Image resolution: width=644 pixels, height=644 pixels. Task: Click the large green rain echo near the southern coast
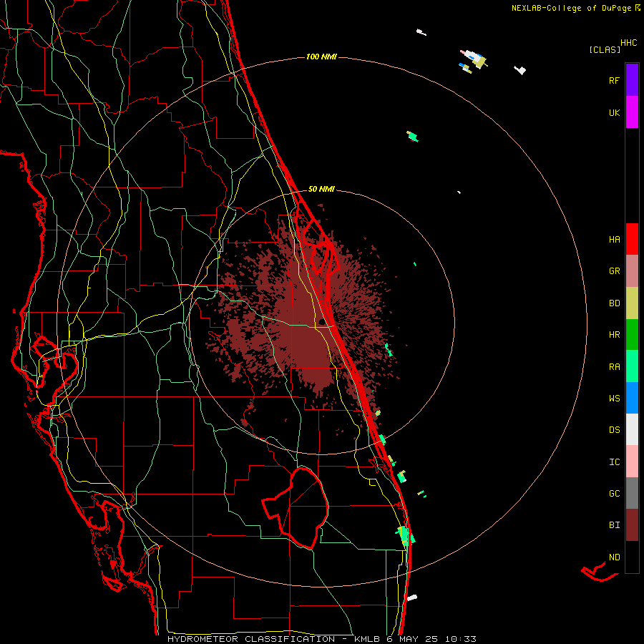(406, 536)
